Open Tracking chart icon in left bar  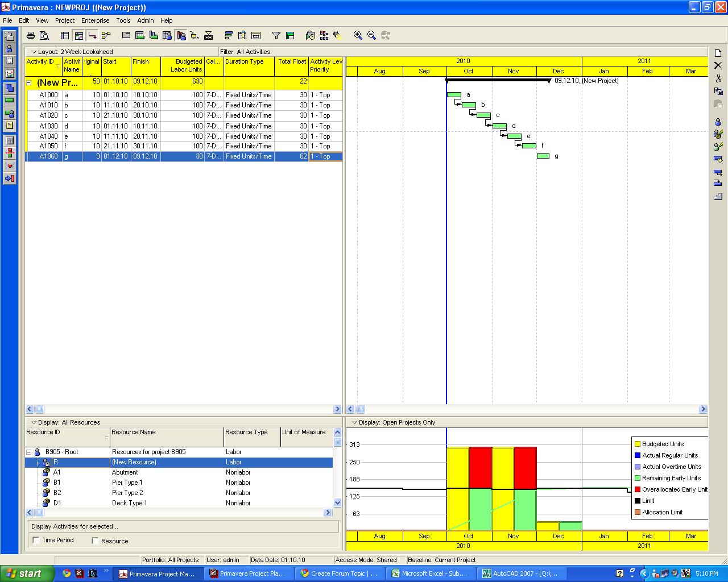pyautogui.click(x=9, y=73)
